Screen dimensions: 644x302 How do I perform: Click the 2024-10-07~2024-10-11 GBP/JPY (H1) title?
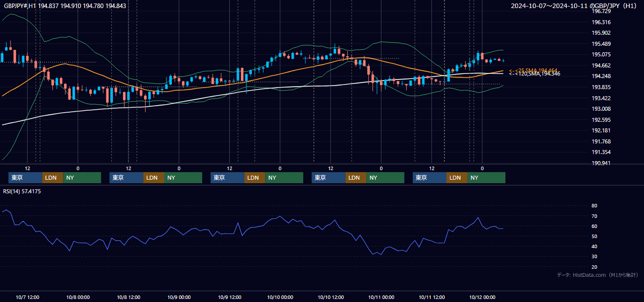pyautogui.click(x=574, y=6)
